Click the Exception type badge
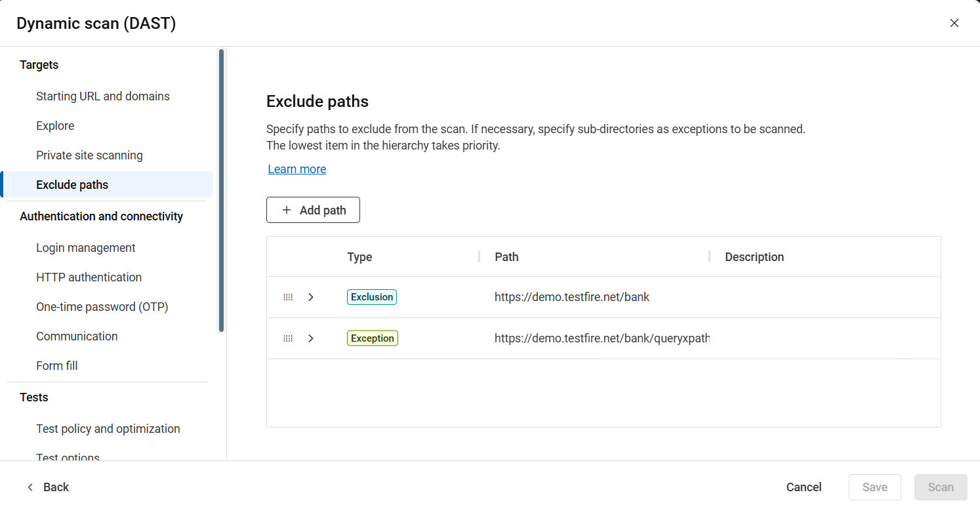Screen dimensions: 980x505 372,338
